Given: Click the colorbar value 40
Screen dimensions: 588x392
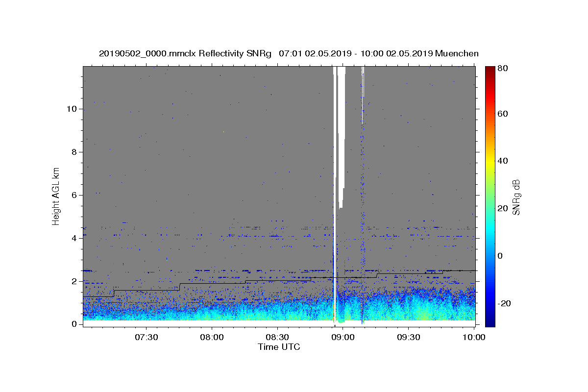Looking at the screenshot, I should 503,161.
